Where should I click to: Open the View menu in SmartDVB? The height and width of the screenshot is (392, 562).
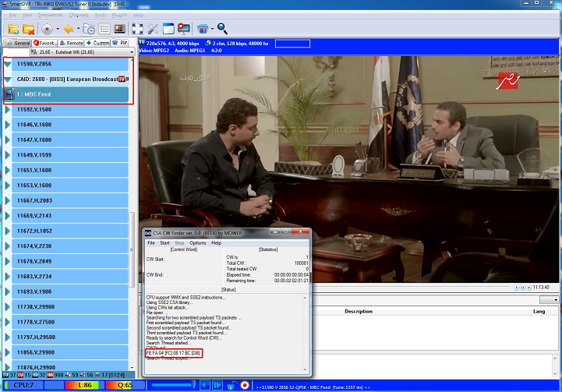click(27, 15)
